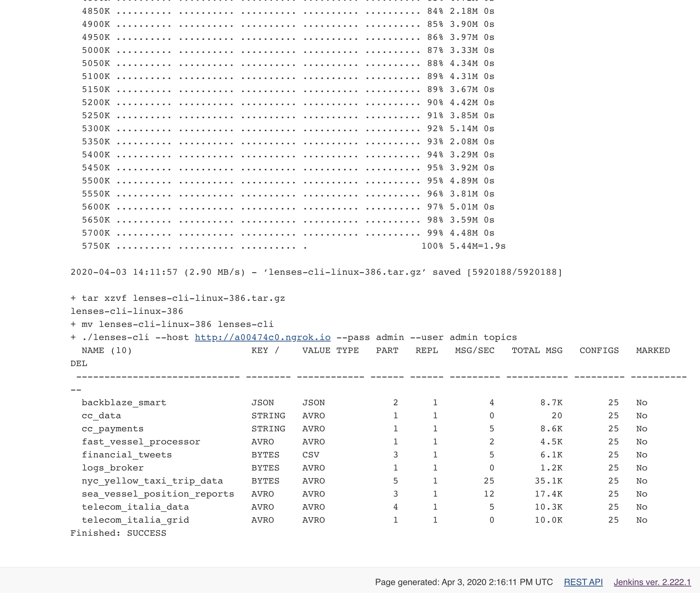Click the '35.1K' total messages value

pos(548,481)
